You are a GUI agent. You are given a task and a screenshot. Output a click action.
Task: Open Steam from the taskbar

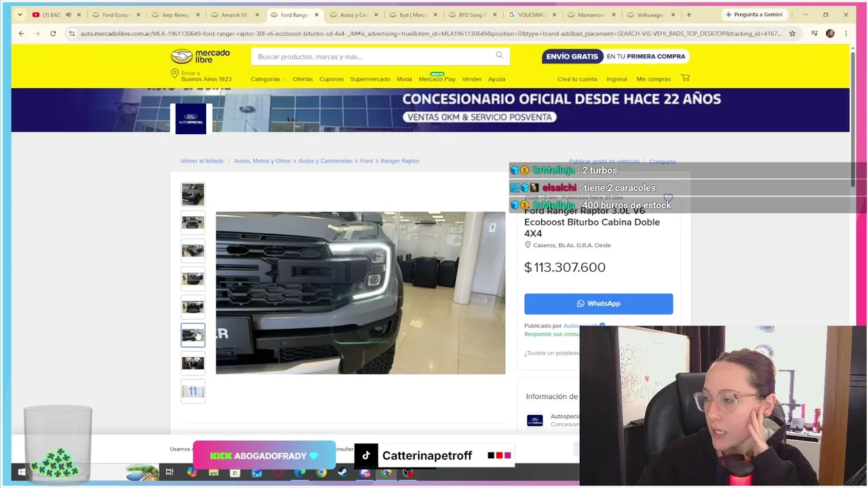tap(342, 472)
